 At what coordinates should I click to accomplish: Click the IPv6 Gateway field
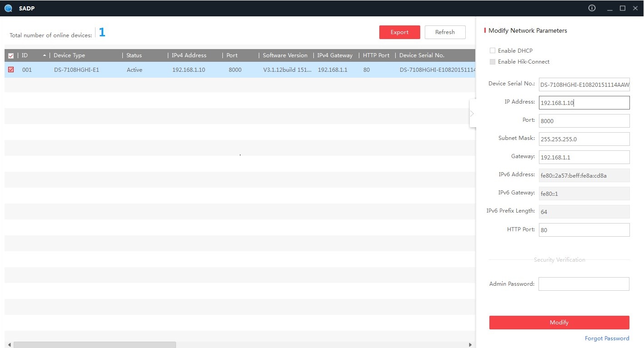tap(584, 194)
